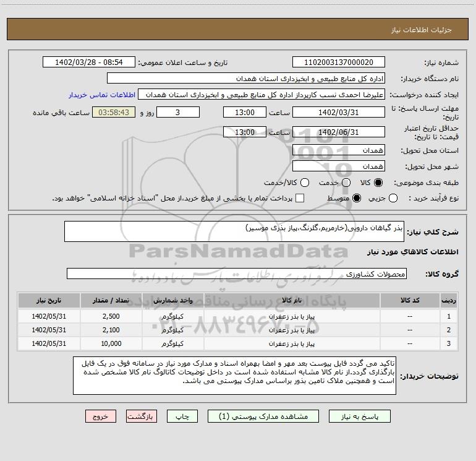Click the remaining time field 03:58:43
476x461 pixels.
[114, 113]
